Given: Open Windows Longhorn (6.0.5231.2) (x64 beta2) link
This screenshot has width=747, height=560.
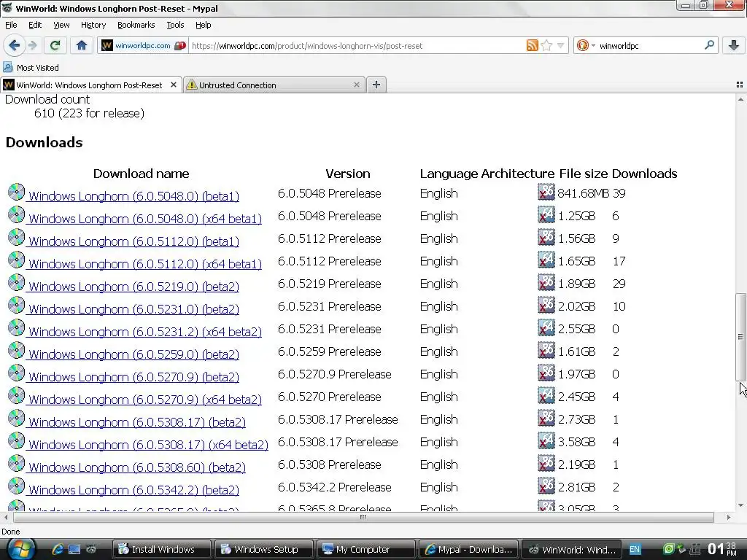Looking at the screenshot, I should click(x=145, y=332).
